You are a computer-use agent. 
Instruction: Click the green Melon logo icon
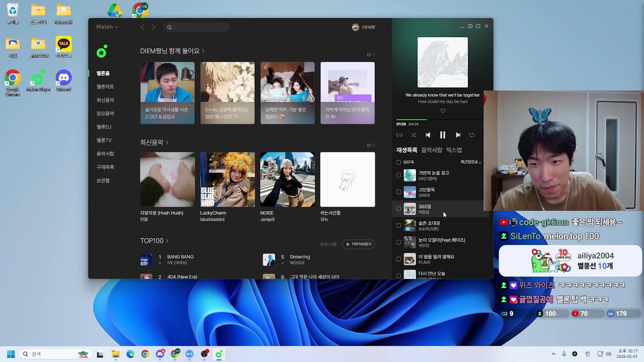coord(102,52)
